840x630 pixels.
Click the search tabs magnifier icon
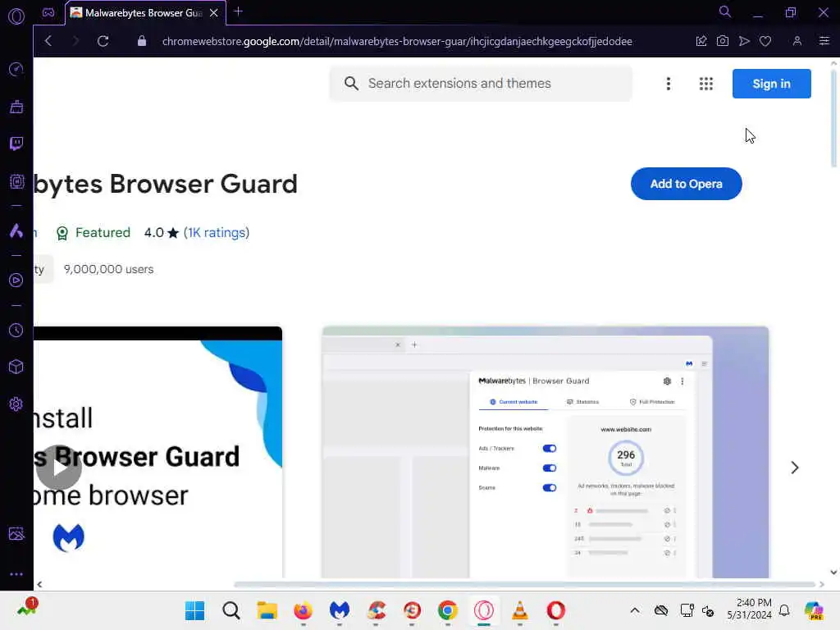724,11
